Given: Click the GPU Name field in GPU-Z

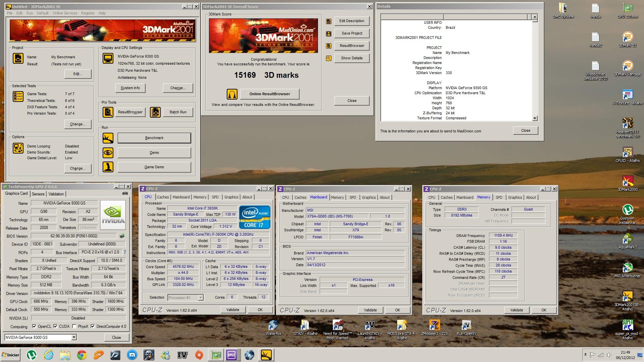Looking at the screenshot, I should coord(64,203).
